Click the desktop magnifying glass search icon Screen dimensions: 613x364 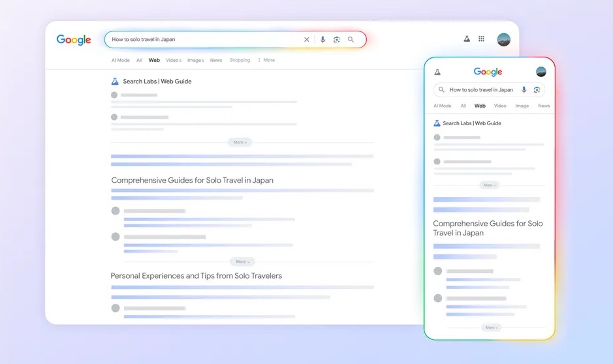coord(351,40)
